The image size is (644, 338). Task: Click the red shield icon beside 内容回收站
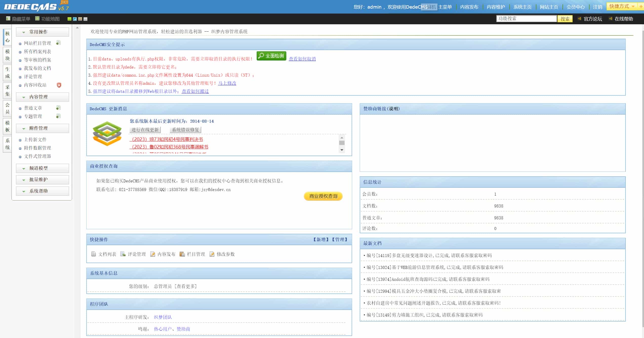tap(59, 85)
